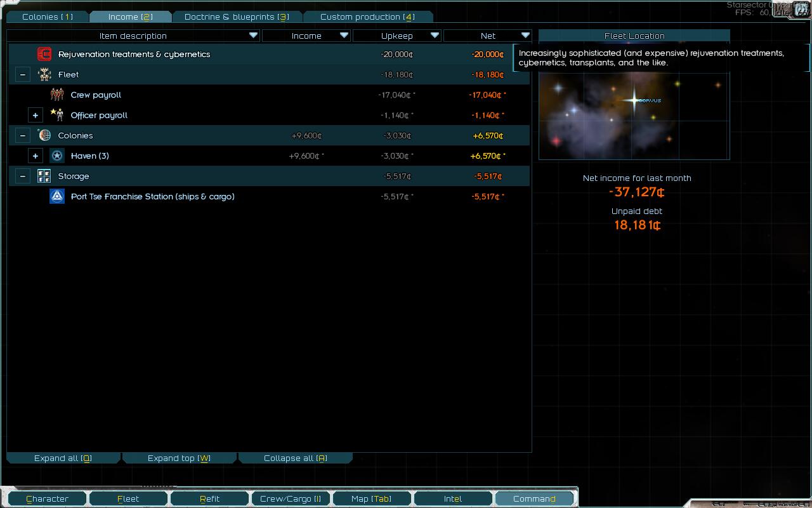The image size is (812, 508).
Task: Click the Storage grid icon
Action: tap(44, 176)
